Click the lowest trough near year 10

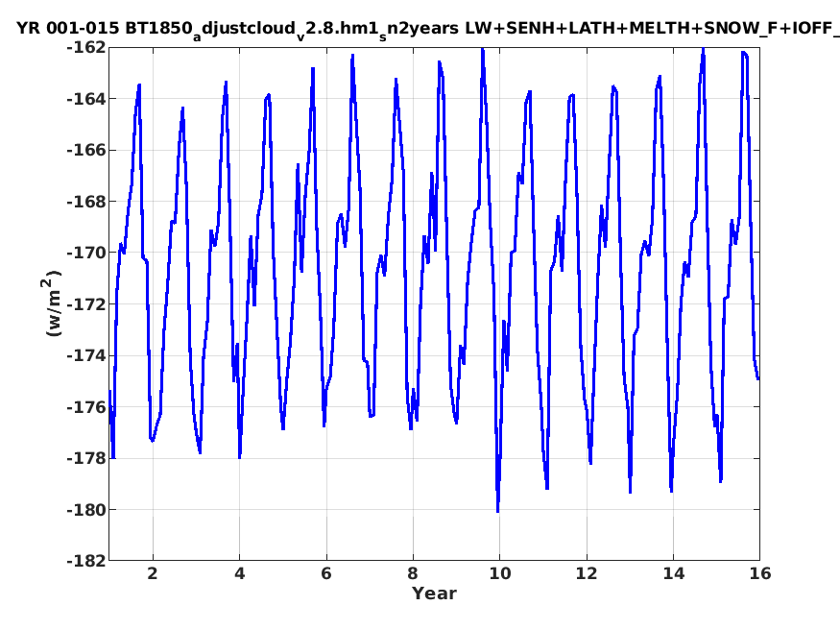point(497,511)
